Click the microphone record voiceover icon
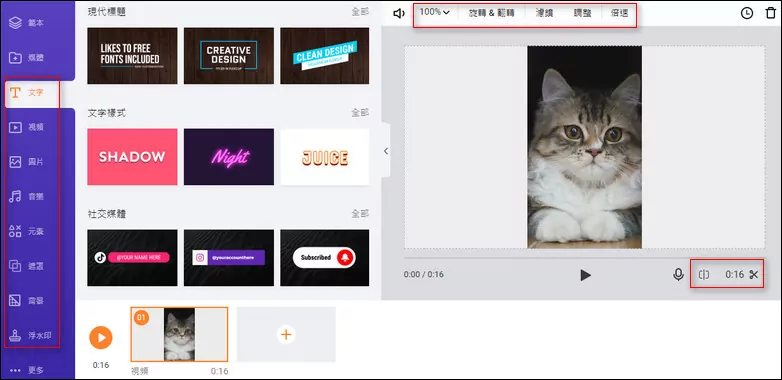 click(x=678, y=274)
